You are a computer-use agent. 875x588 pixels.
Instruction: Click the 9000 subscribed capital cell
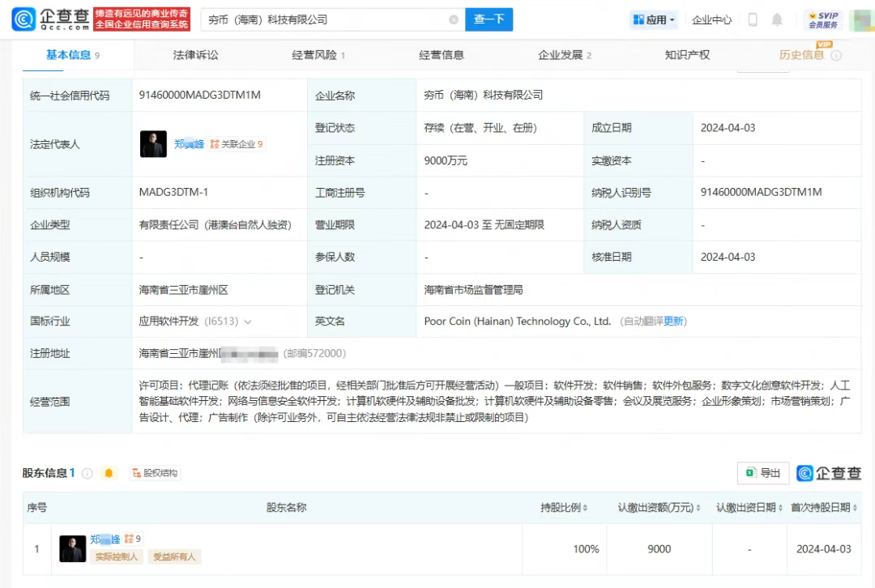[659, 549]
